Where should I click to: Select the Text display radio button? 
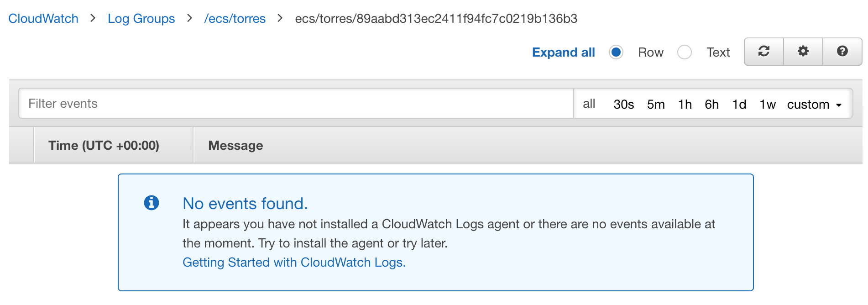(684, 52)
